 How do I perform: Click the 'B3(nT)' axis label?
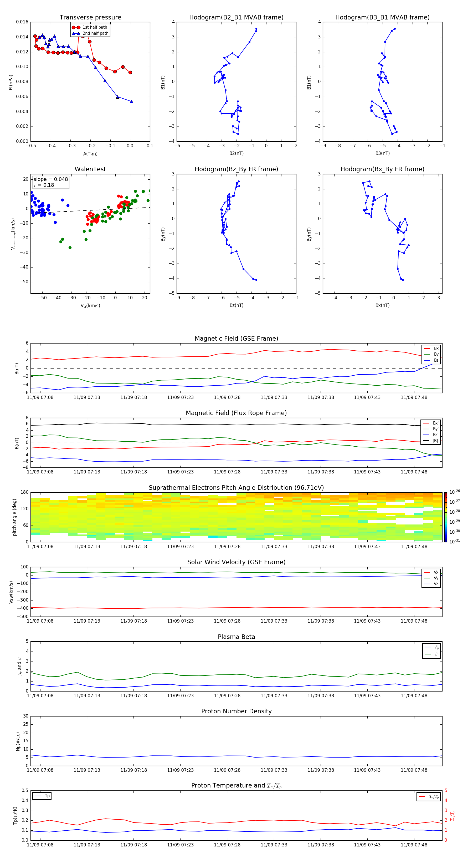382,153
